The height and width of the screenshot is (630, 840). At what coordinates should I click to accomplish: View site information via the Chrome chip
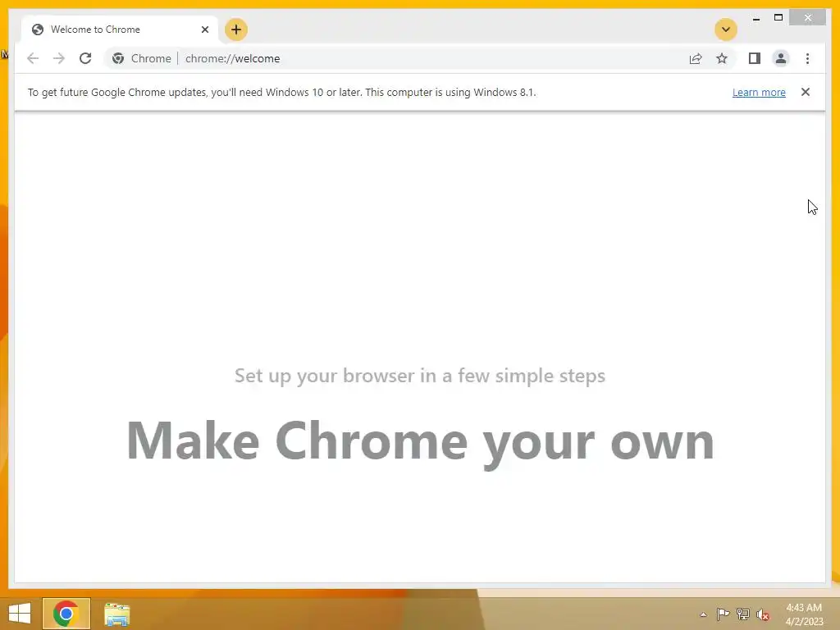point(142,58)
